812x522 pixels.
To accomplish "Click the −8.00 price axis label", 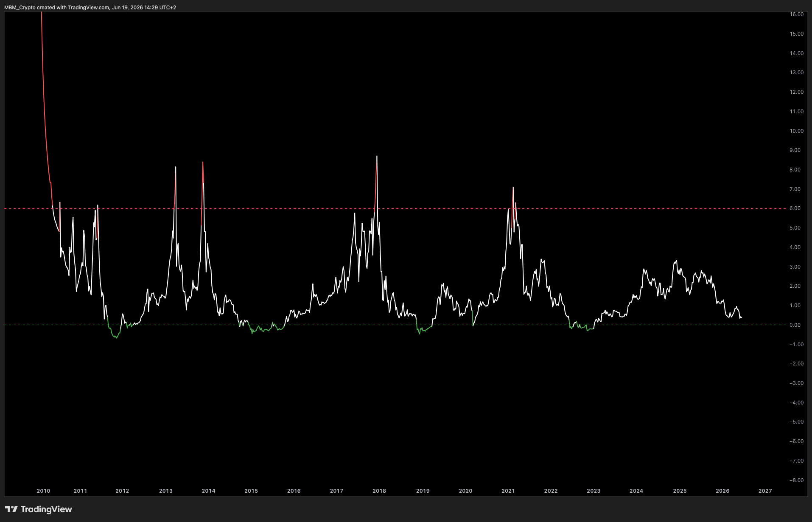I will tap(796, 480).
